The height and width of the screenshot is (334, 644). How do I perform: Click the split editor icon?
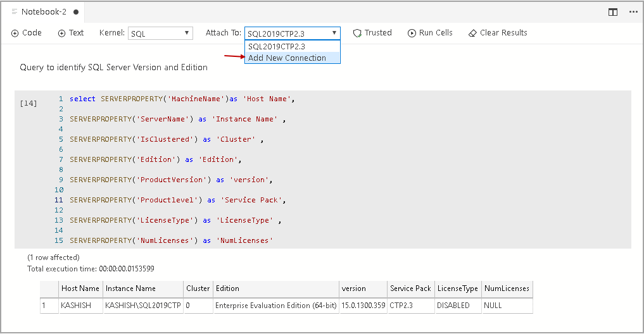(x=613, y=12)
